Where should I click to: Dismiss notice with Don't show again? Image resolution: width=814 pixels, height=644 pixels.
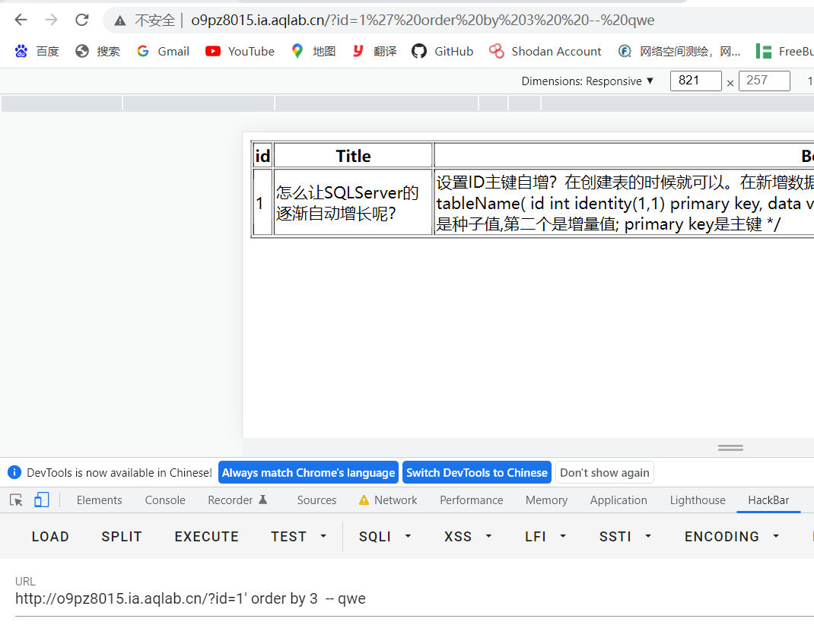tap(604, 472)
